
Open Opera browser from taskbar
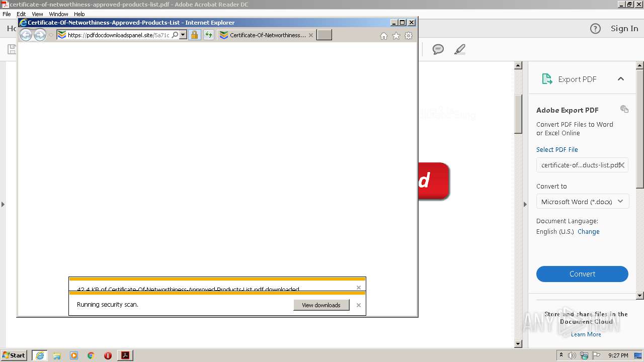click(x=108, y=355)
